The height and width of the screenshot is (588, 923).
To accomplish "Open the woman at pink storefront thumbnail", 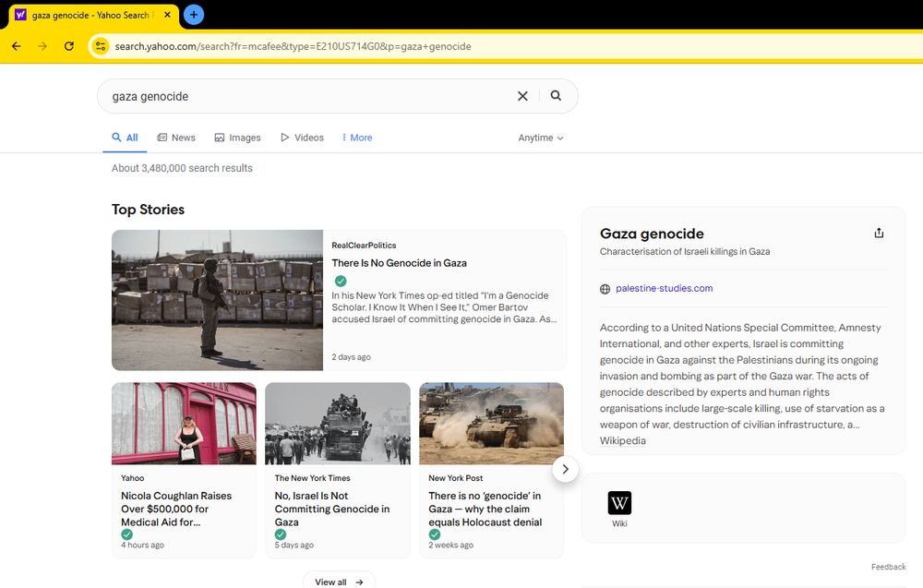I will pos(184,423).
